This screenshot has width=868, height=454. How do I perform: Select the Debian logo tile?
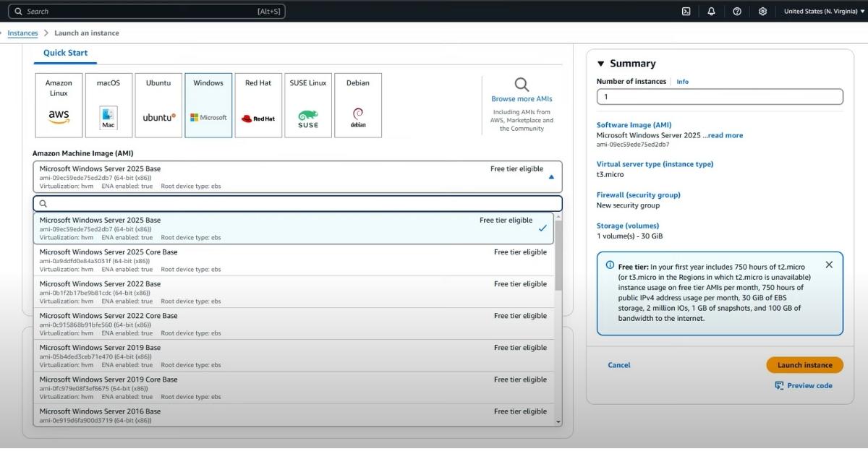[x=358, y=106]
